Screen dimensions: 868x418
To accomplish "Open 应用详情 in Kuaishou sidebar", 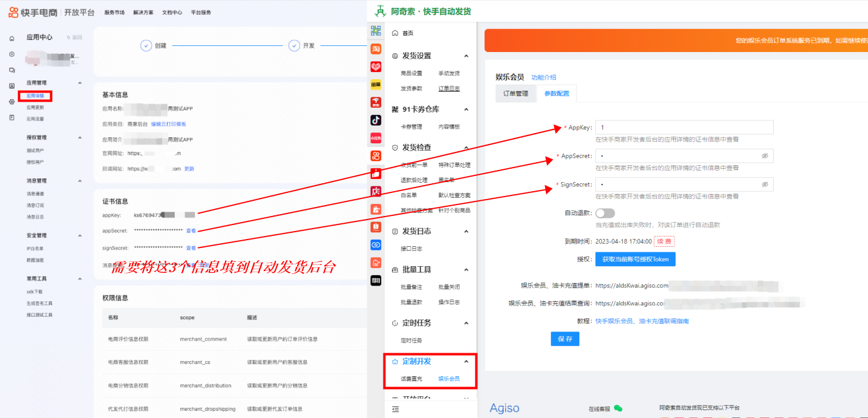I will (x=35, y=96).
